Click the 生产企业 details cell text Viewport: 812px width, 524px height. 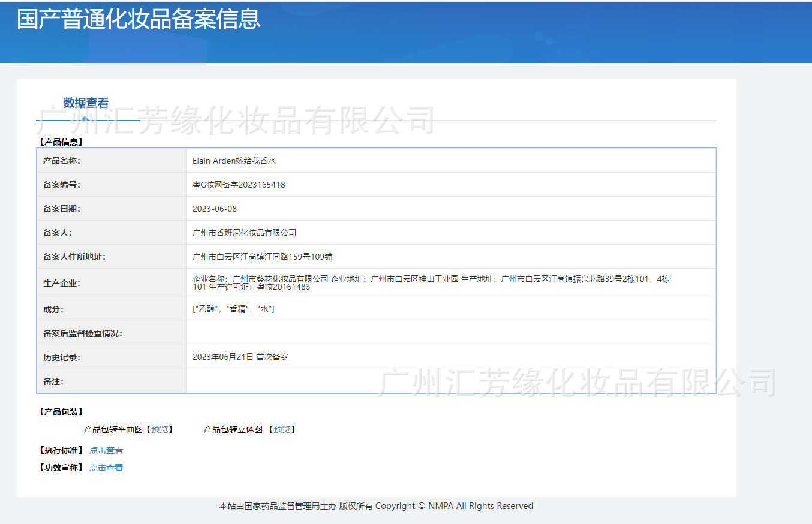(x=431, y=282)
